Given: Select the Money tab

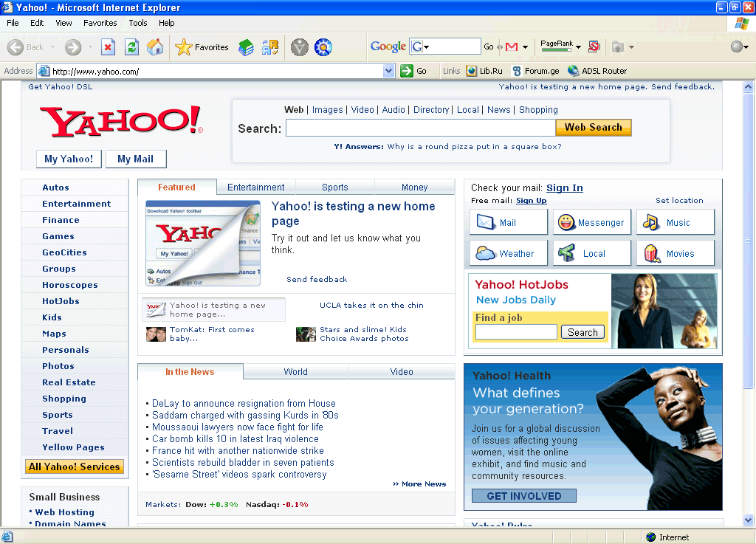Looking at the screenshot, I should pyautogui.click(x=415, y=187).
